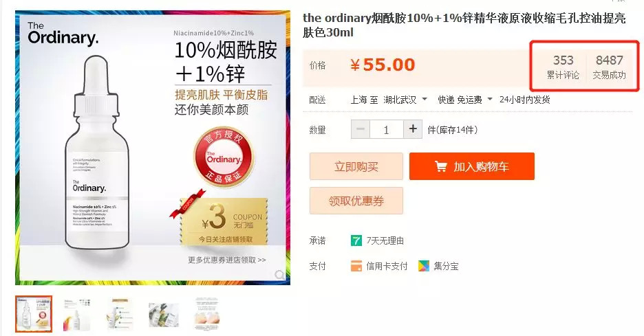The width and height of the screenshot is (644, 336).
Task: Click the ¥3 coupon banner in image
Action: (223, 219)
